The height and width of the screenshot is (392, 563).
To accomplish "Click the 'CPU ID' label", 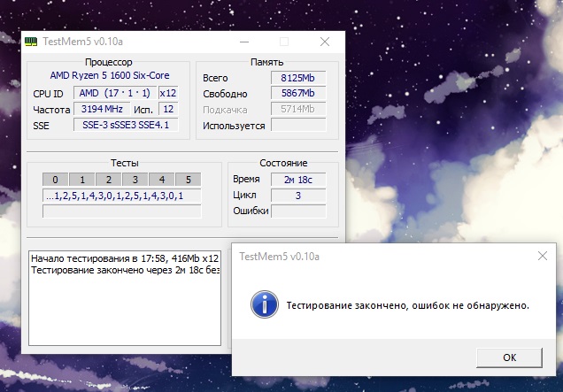I will [x=48, y=94].
